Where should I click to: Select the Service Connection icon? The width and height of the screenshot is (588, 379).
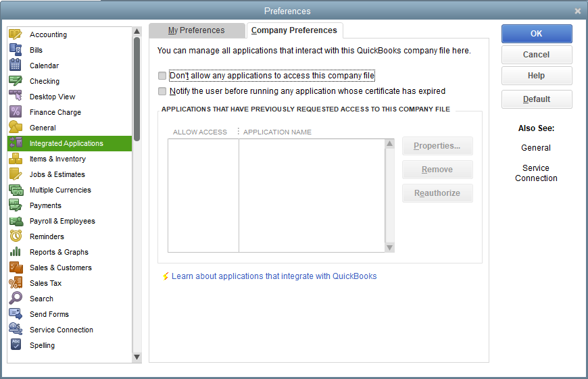click(x=16, y=330)
